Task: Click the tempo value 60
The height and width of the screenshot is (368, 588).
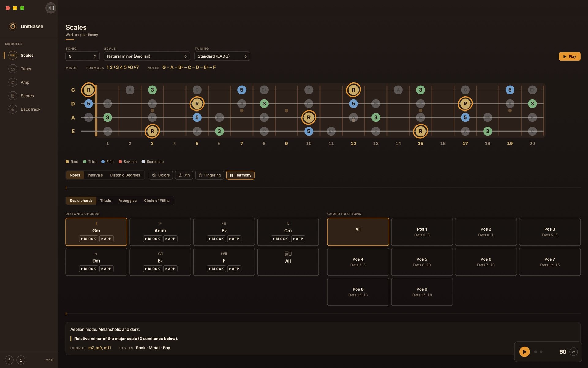Action: click(563, 352)
